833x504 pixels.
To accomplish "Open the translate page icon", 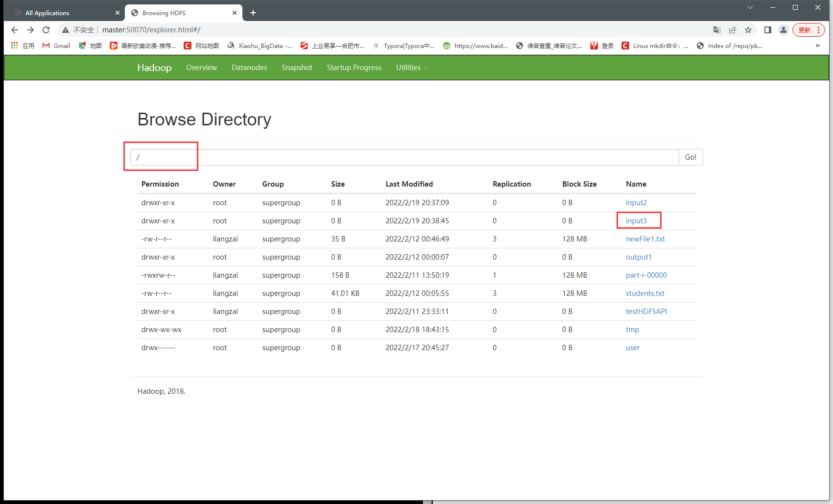I will tap(717, 30).
